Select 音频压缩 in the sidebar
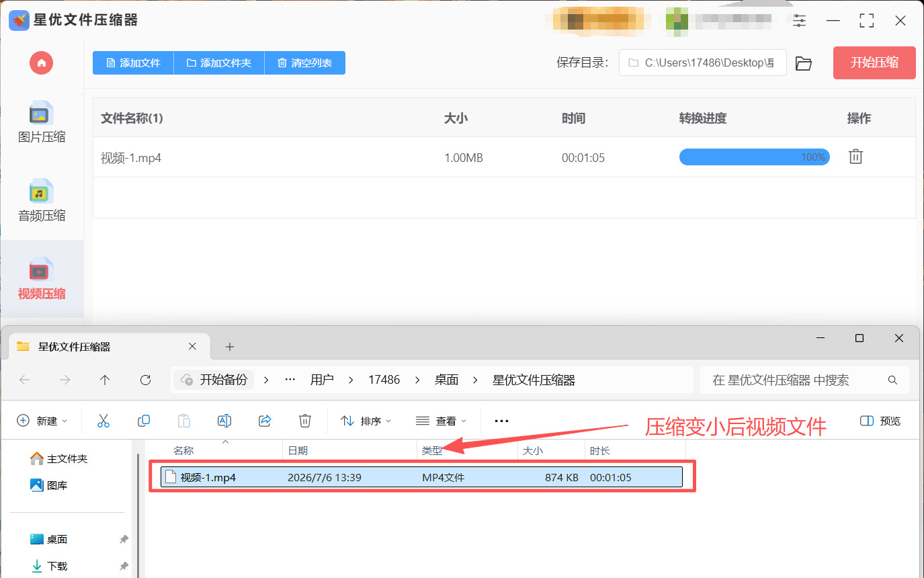 42,201
